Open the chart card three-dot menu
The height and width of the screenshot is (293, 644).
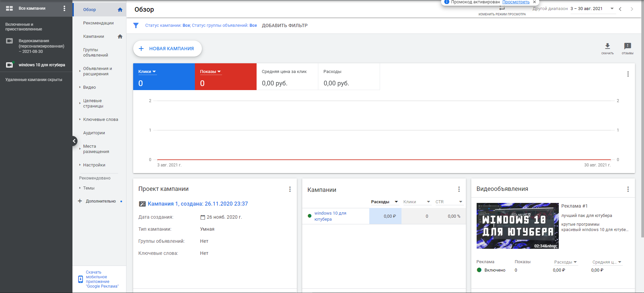628,74
